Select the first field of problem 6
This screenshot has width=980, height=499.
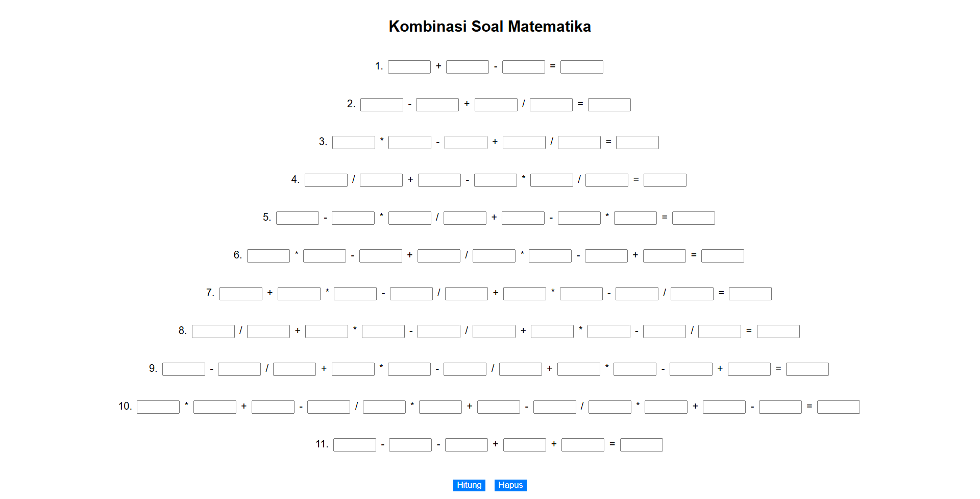tap(268, 256)
